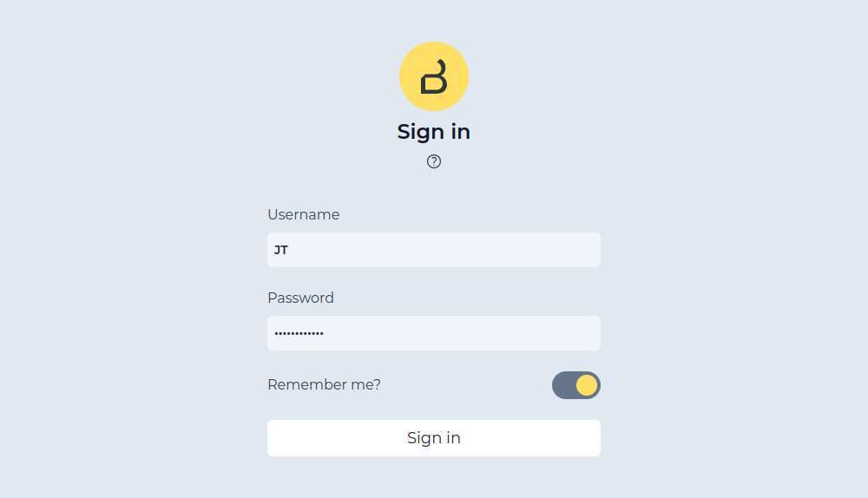Focus the Password input field
Viewport: 868px width, 498px height.
tap(434, 333)
